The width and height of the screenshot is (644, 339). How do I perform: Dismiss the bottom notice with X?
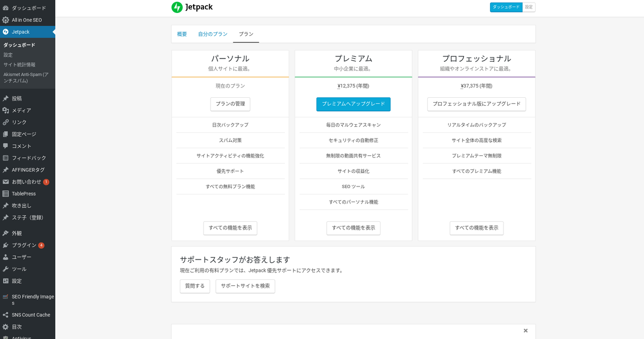(525, 330)
